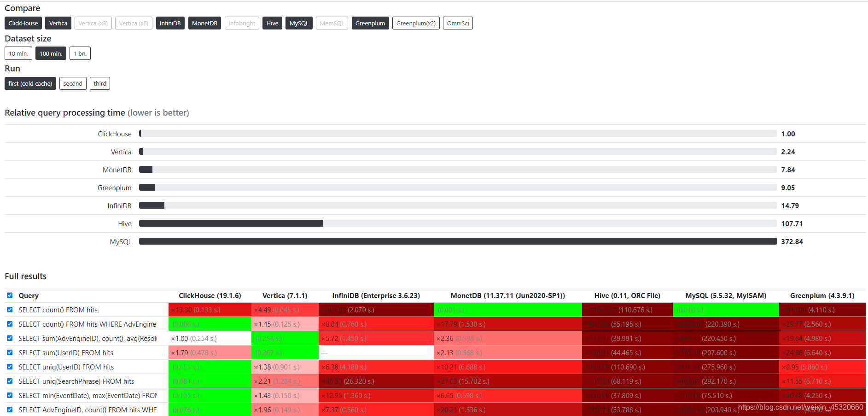Click Vertica cell ×4.49 for count()
This screenshot has height=416, width=868.
point(285,310)
